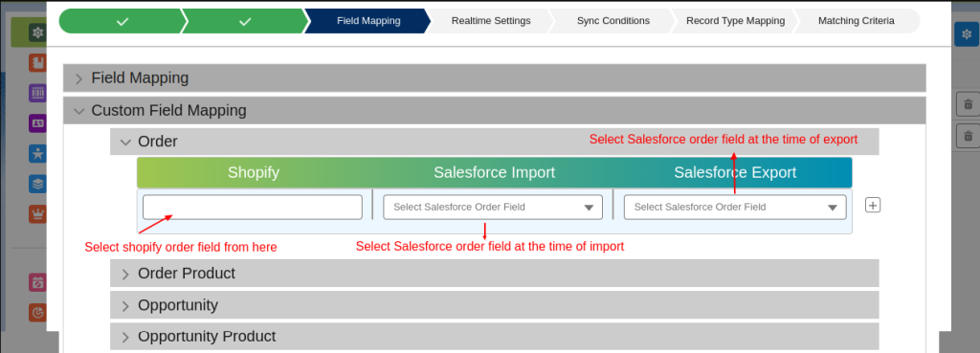Open the green gear settings icon in sidebar

click(38, 33)
